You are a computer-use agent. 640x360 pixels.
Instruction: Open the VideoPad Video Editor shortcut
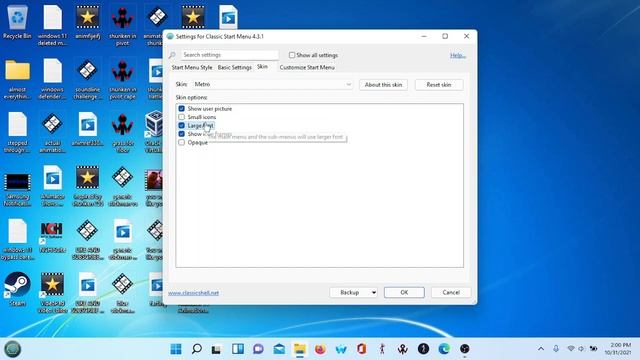point(52,292)
